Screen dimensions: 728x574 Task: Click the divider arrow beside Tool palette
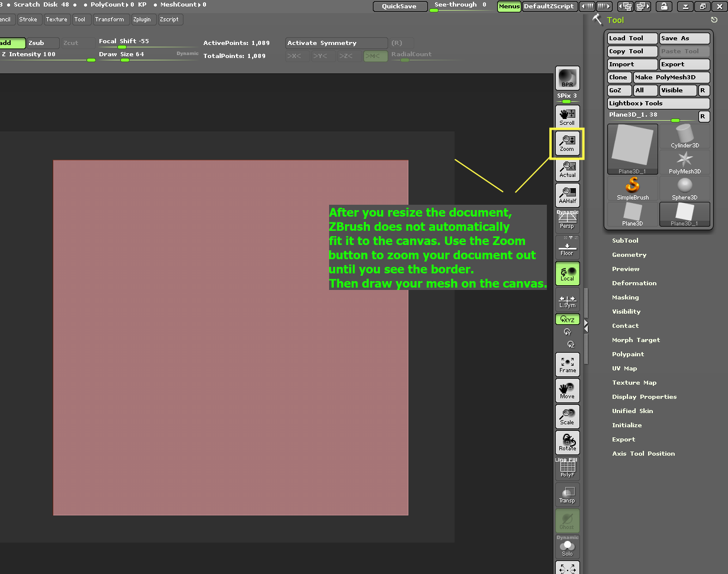tap(586, 325)
